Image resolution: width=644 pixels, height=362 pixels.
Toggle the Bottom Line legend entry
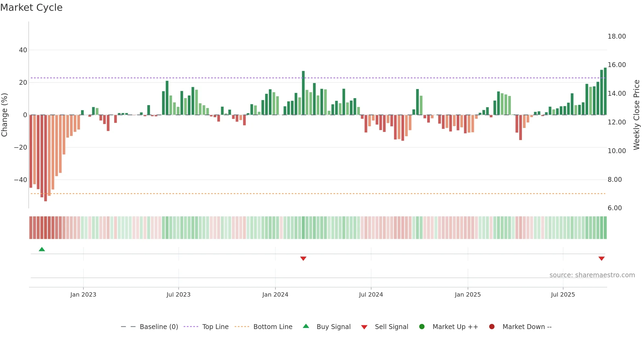click(x=264, y=327)
